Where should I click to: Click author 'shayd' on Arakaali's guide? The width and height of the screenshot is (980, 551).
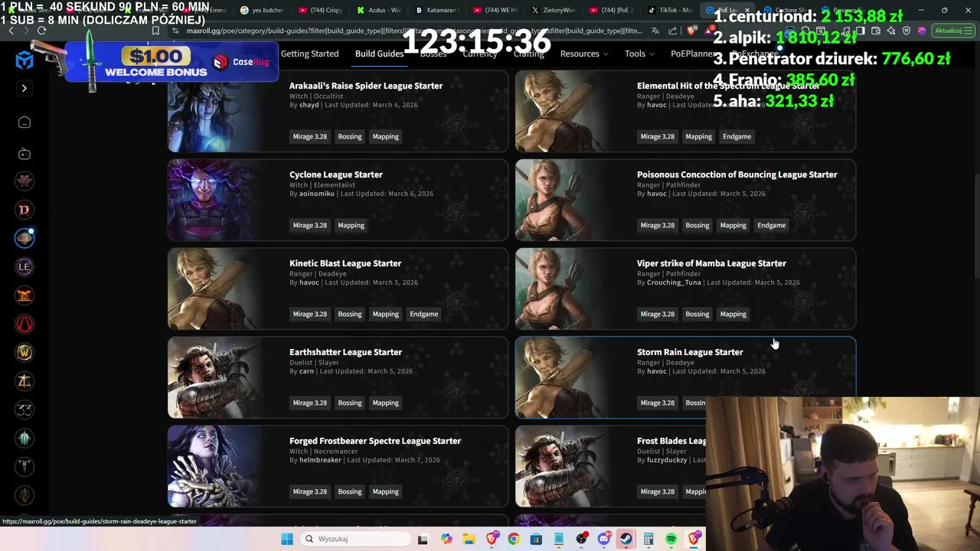[309, 105]
